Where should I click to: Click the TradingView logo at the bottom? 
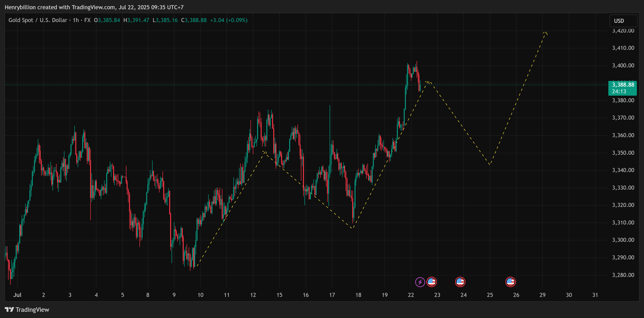(x=27, y=310)
